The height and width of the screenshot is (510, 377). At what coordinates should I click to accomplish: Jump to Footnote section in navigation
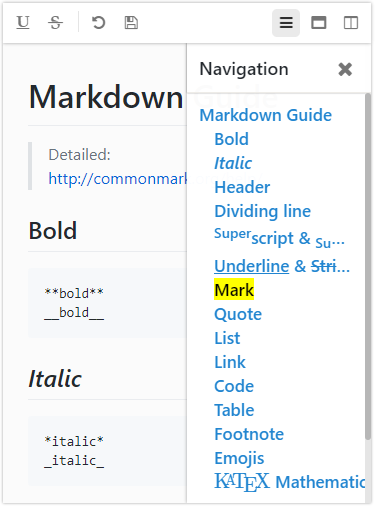click(249, 434)
